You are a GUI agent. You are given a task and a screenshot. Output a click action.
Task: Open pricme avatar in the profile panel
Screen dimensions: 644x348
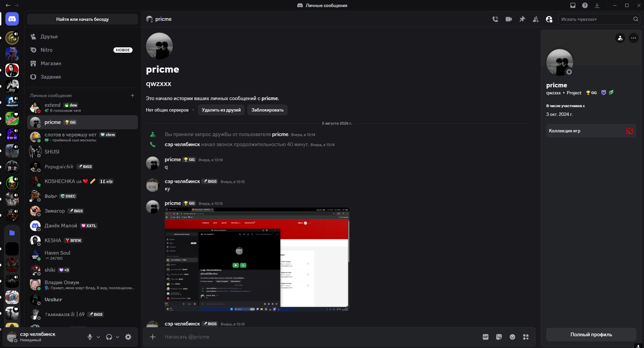click(x=560, y=62)
